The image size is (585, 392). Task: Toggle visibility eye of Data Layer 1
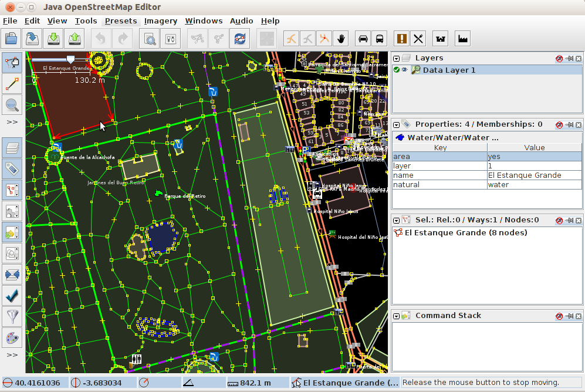pyautogui.click(x=404, y=70)
